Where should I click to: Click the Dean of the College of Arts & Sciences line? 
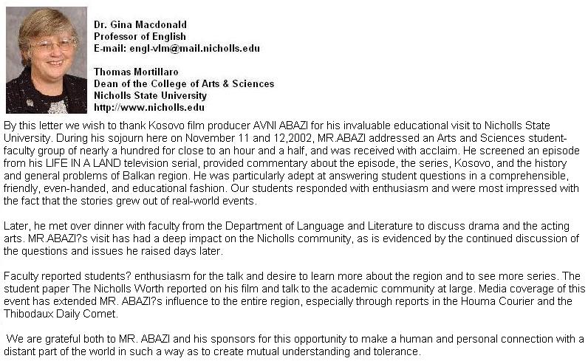pyautogui.click(x=184, y=83)
